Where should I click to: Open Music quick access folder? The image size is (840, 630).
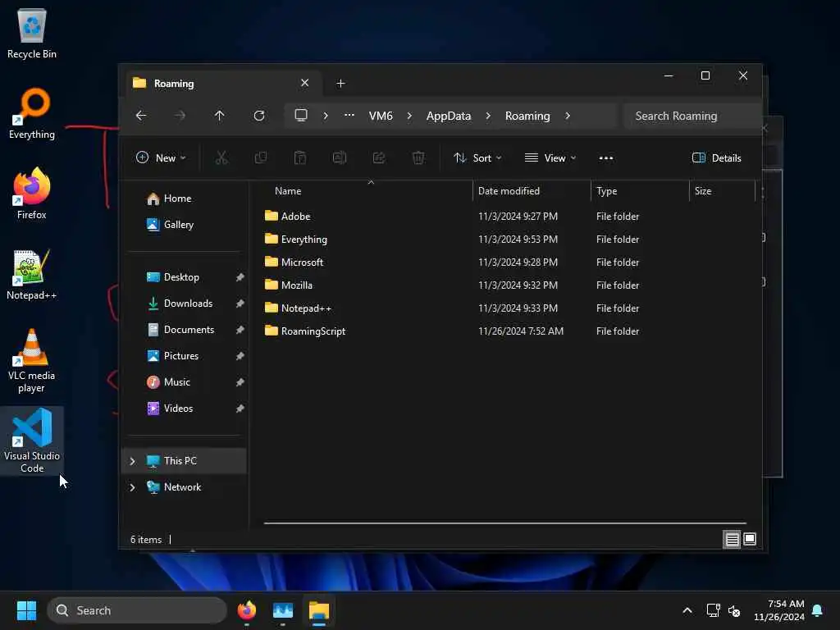185,382
